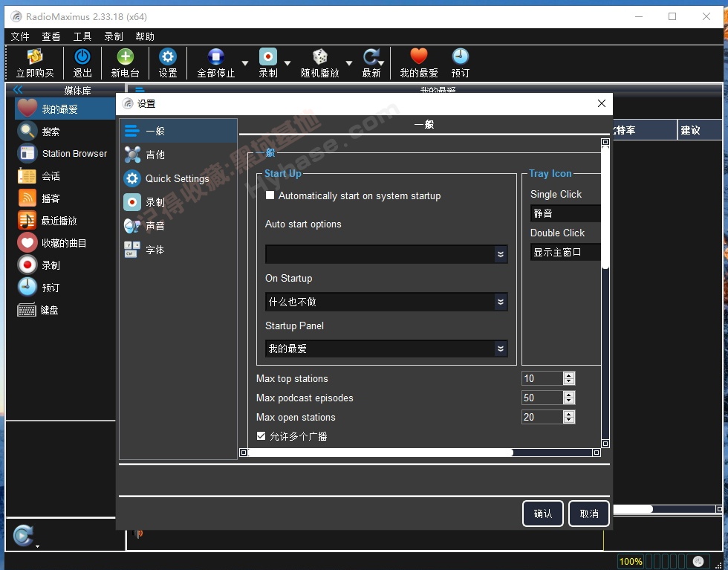Open the 工具 menu
This screenshot has width=728, height=570.
pos(82,36)
